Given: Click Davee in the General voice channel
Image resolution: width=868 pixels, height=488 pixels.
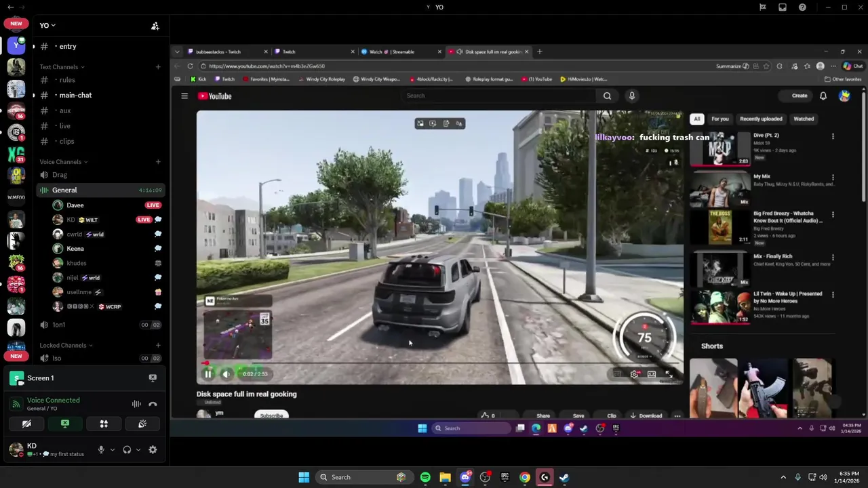Looking at the screenshot, I should pos(75,205).
